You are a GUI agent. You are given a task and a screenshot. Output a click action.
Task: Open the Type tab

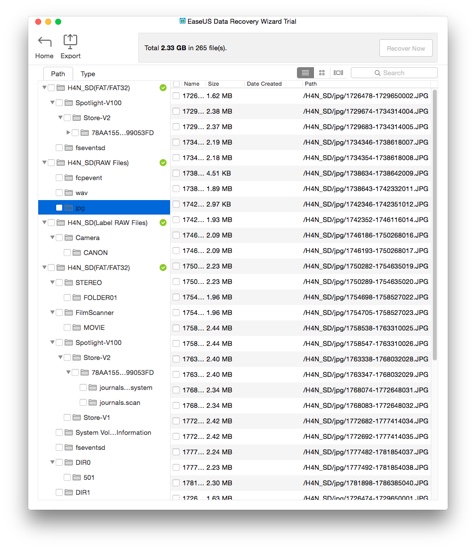(x=88, y=74)
